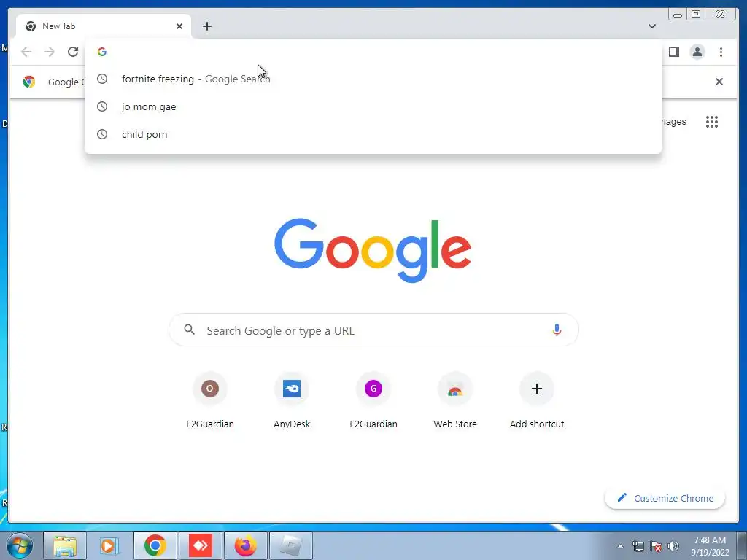Viewport: 747px width, 560px height.
Task: Reload the current page
Action: [x=72, y=52]
